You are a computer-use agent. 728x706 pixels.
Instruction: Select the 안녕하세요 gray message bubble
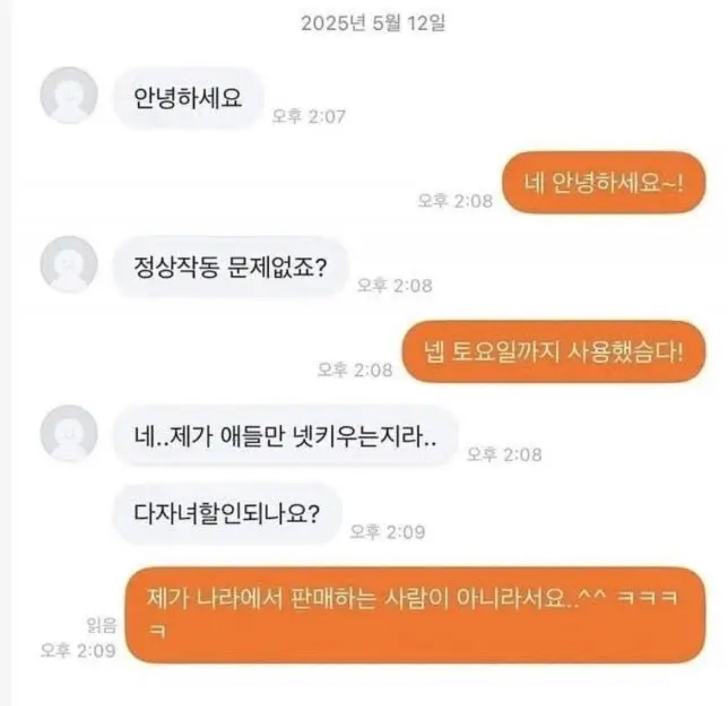tap(189, 98)
